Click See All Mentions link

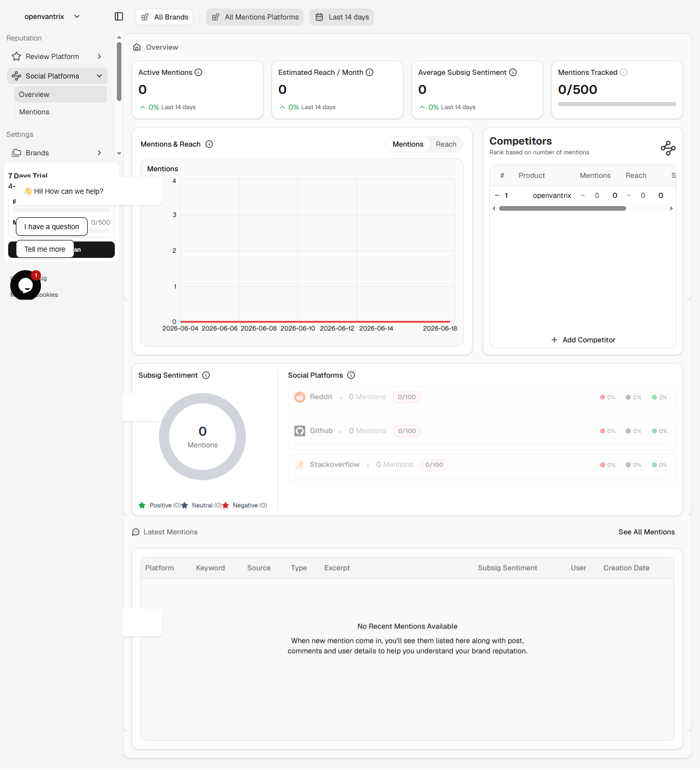[x=646, y=532]
